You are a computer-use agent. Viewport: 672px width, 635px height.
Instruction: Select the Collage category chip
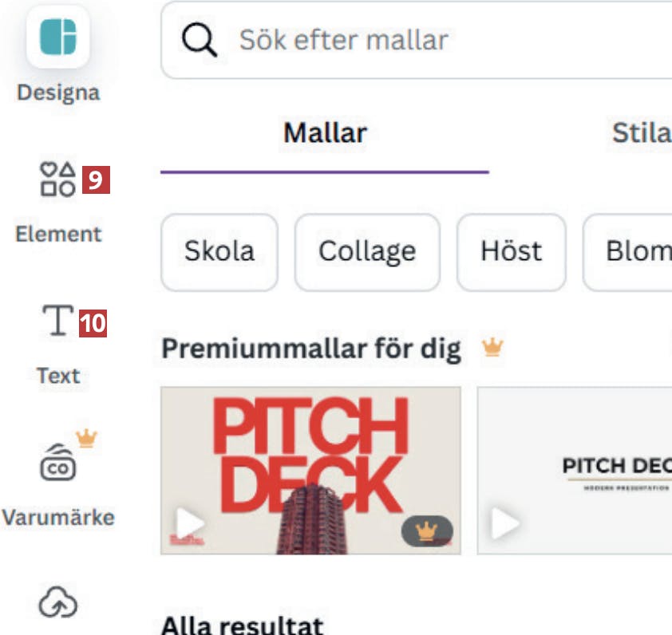point(366,251)
